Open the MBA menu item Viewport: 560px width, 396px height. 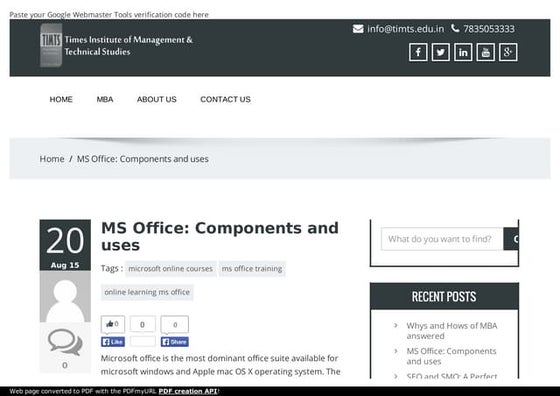pyautogui.click(x=105, y=99)
